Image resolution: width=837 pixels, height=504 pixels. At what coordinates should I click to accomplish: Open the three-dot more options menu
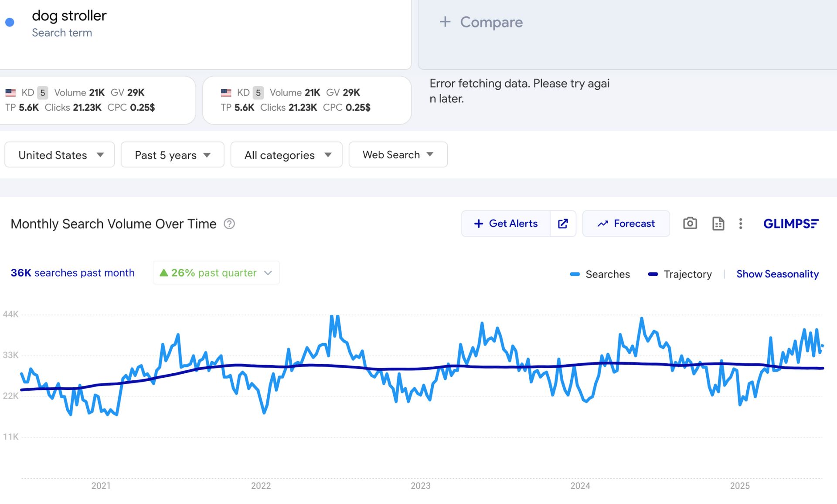coord(740,223)
